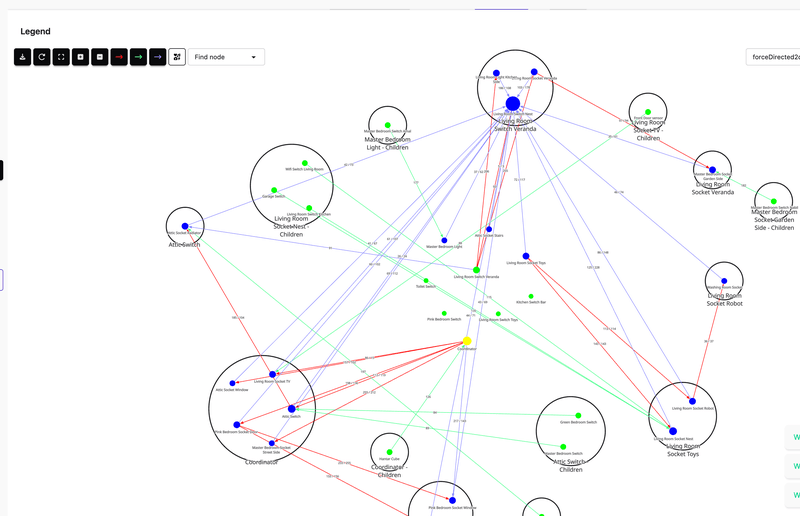Select the Attic Socket Stairs node
This screenshot has width=800, height=516.
[x=489, y=229]
